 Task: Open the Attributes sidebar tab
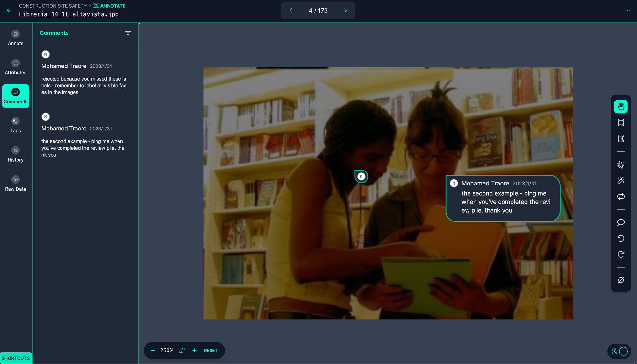(16, 67)
